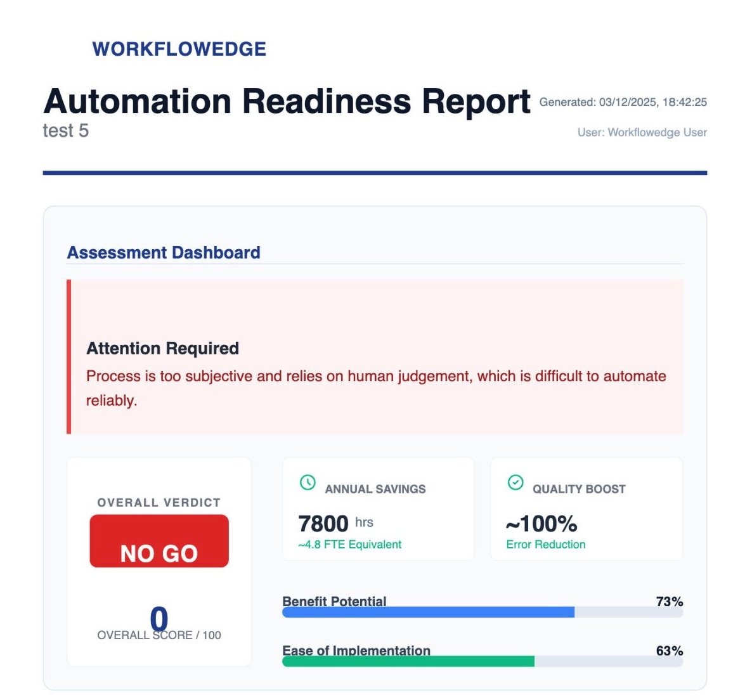Click the Generated date timestamp text

623,102
